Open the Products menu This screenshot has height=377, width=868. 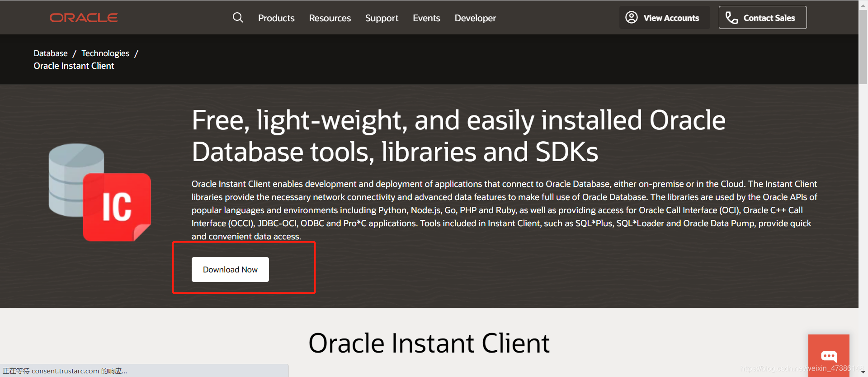276,18
